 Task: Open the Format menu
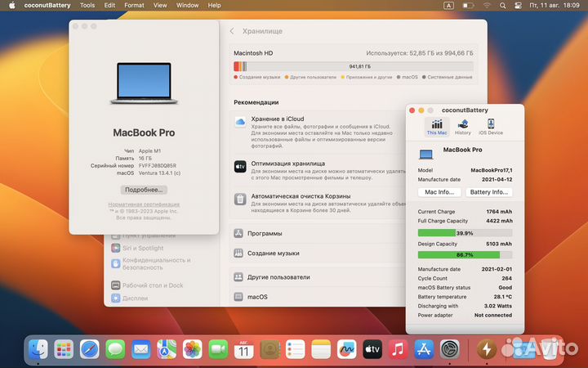(134, 5)
